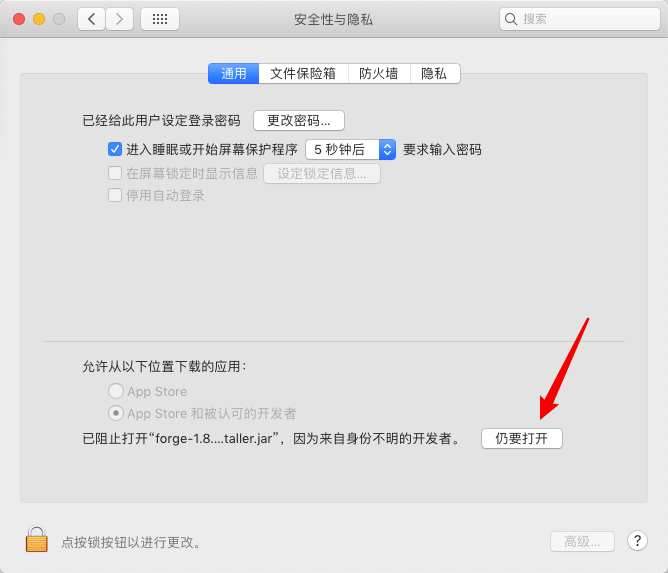Click the 已阻止打开 forge-1.8....taller.jar message
Viewport: 668px width, 573px height.
[272, 438]
